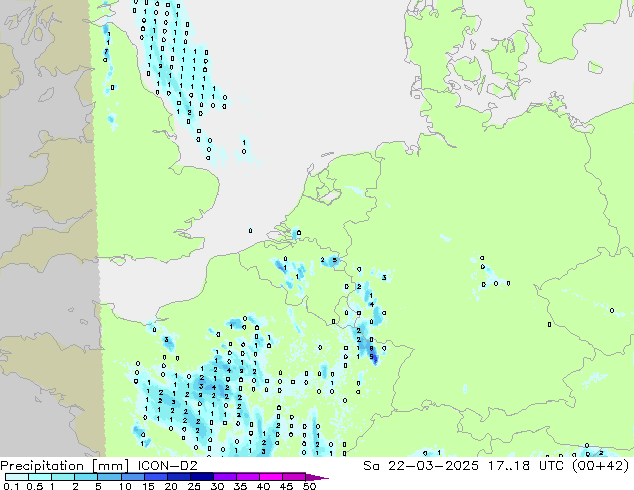The image size is (634, 490).
Task: Click the "30" legend scale label
Action: 218,486
